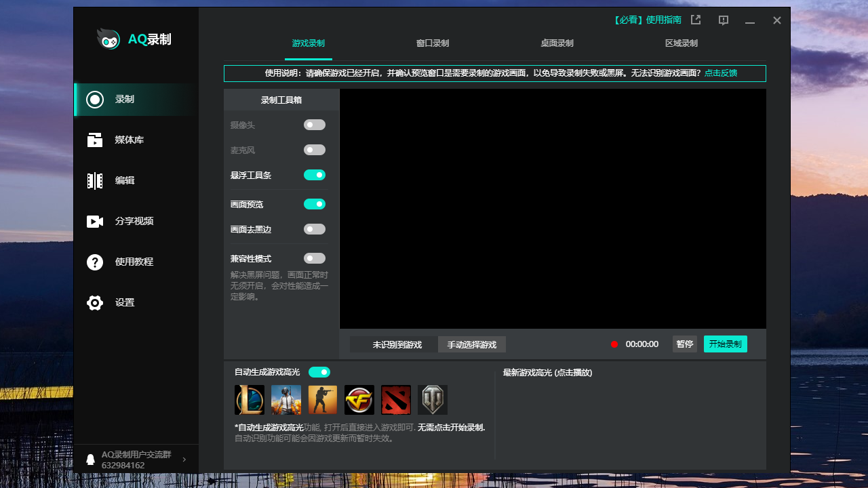The height and width of the screenshot is (488, 868).
Task: Switch to the 窗口录制 tab
Action: [x=432, y=43]
